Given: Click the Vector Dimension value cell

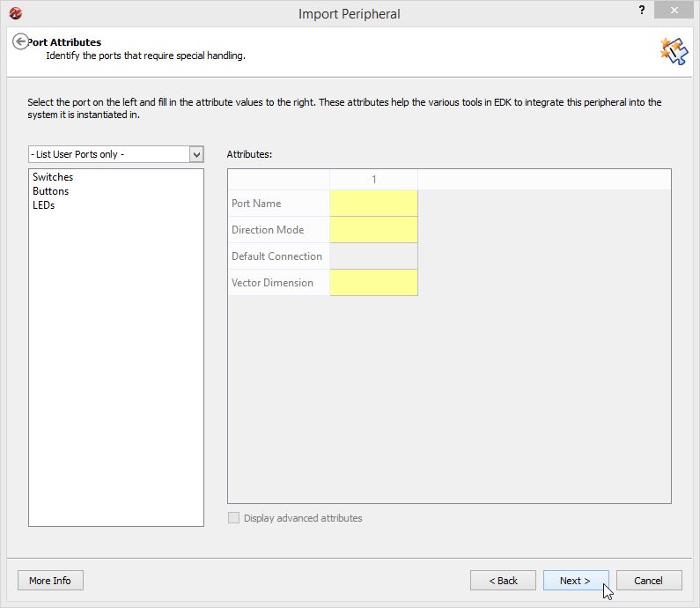Looking at the screenshot, I should [x=373, y=282].
